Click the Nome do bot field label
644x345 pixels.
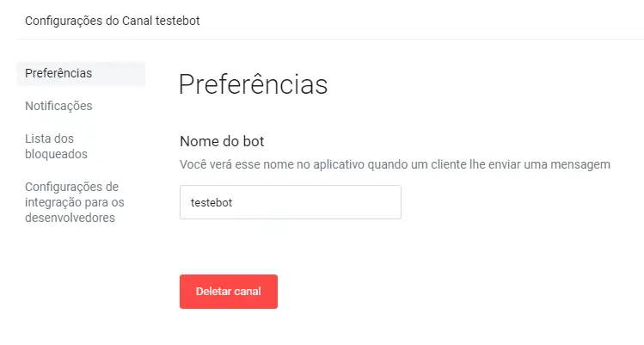click(233, 140)
